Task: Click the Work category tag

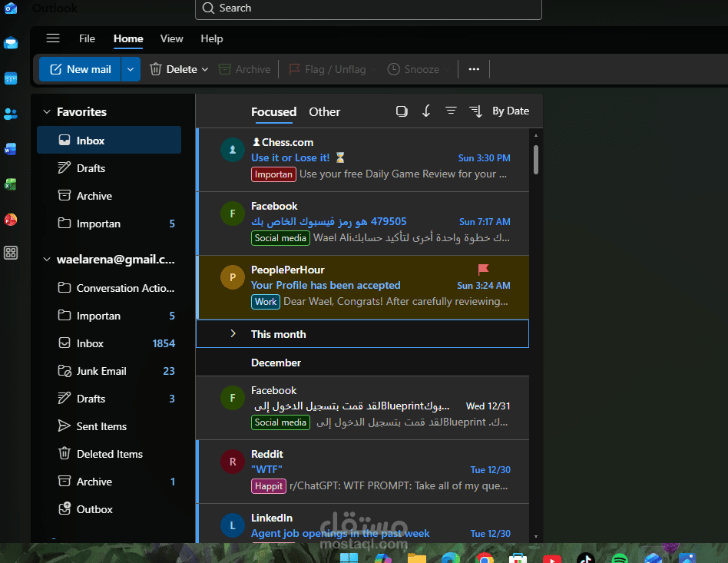Action: pos(266,302)
